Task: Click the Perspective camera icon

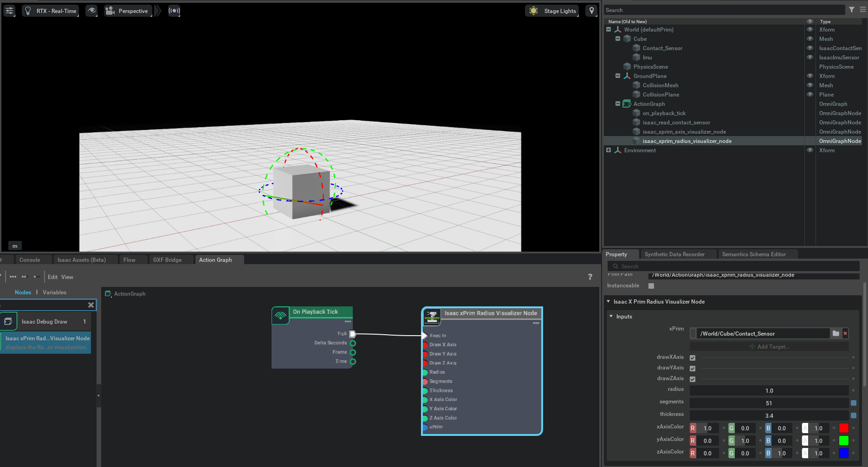Action: (110, 11)
